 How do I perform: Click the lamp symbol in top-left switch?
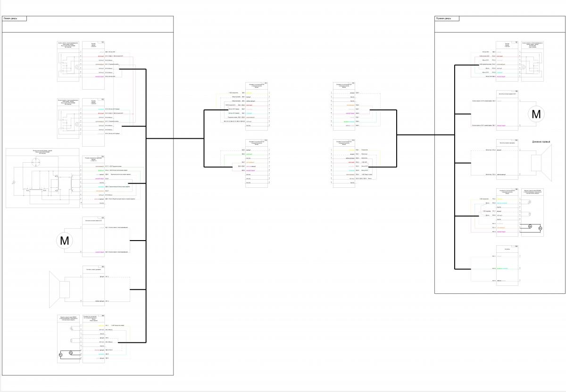75,67
